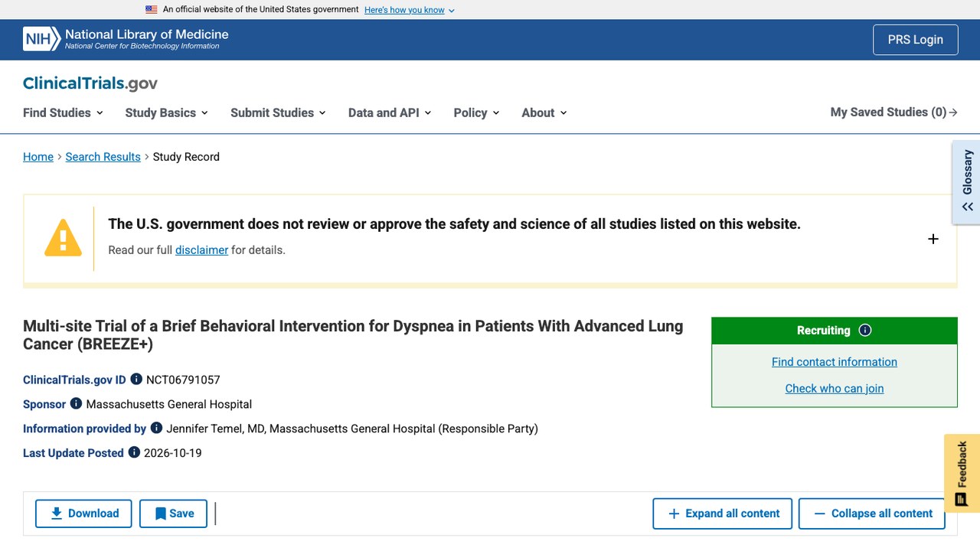Viewport: 980px width, 551px height.
Task: Click the yellow warning triangle icon
Action: [63, 238]
